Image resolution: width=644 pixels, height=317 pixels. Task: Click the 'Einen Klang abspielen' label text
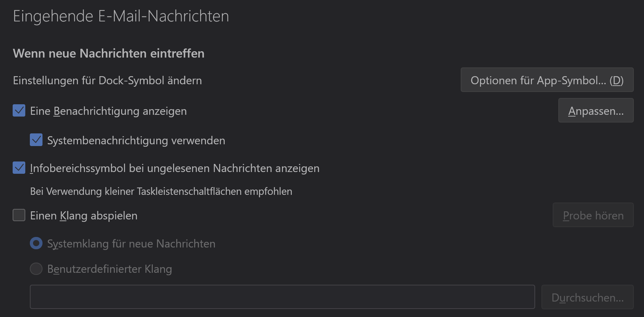tap(84, 216)
